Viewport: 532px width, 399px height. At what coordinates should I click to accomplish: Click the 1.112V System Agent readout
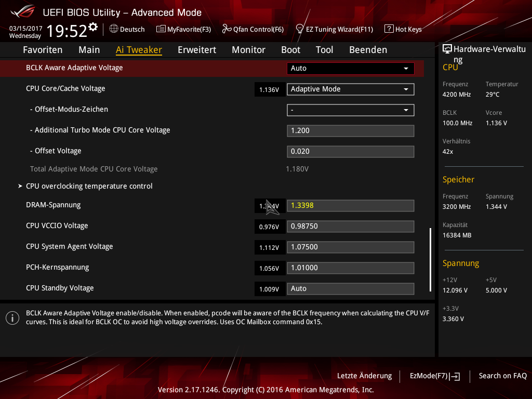click(270, 248)
